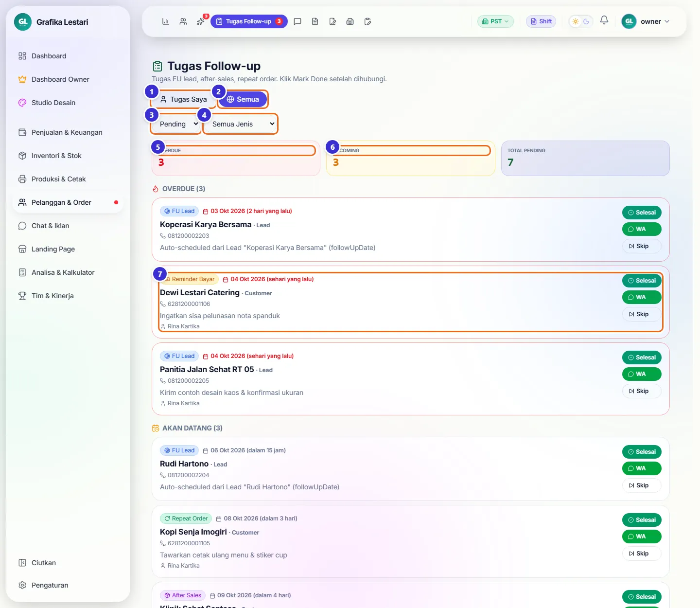Screen dimensions: 700x608
Task: Open the chat bubble icon in toolbar
Action: [297, 21]
